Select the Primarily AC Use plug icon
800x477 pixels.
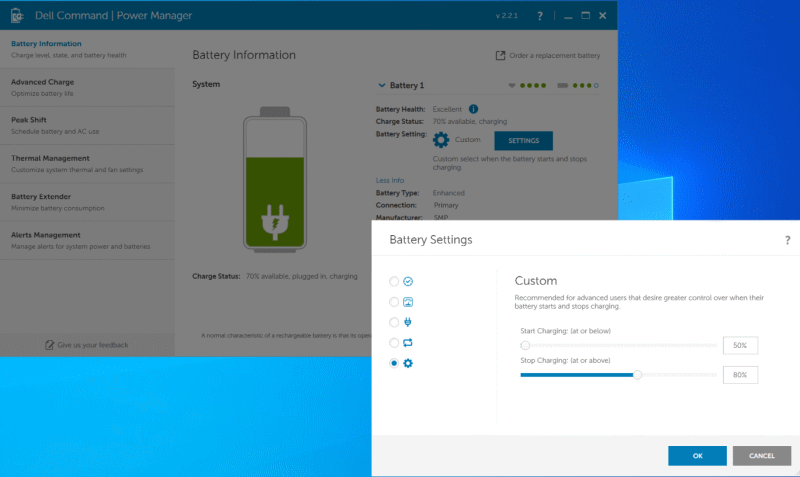tap(408, 322)
